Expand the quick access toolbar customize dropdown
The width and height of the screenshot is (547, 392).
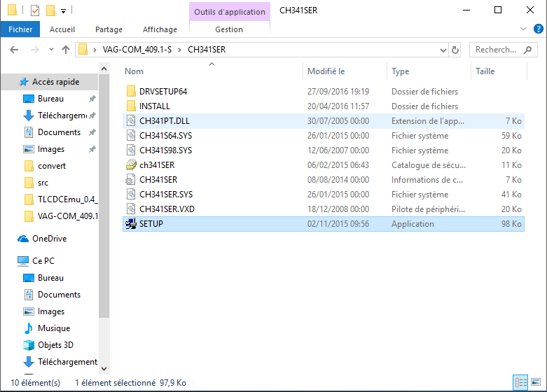[63, 11]
